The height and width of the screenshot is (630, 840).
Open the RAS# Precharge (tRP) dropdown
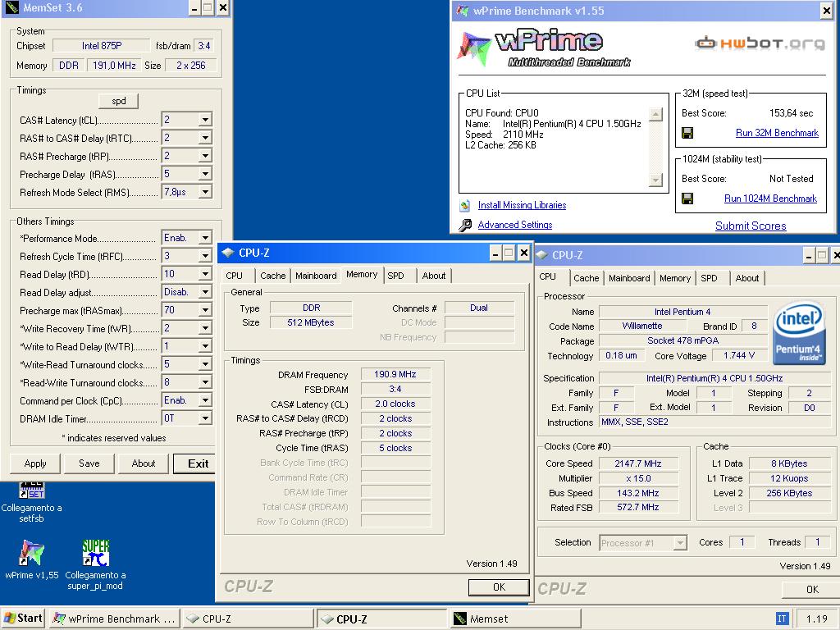pyautogui.click(x=205, y=156)
